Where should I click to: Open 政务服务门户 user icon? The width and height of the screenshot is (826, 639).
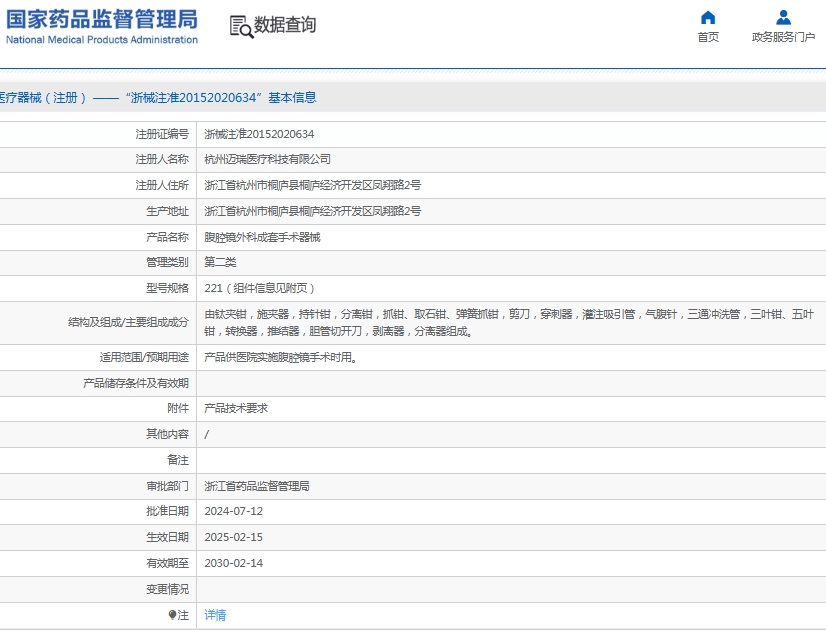(783, 18)
